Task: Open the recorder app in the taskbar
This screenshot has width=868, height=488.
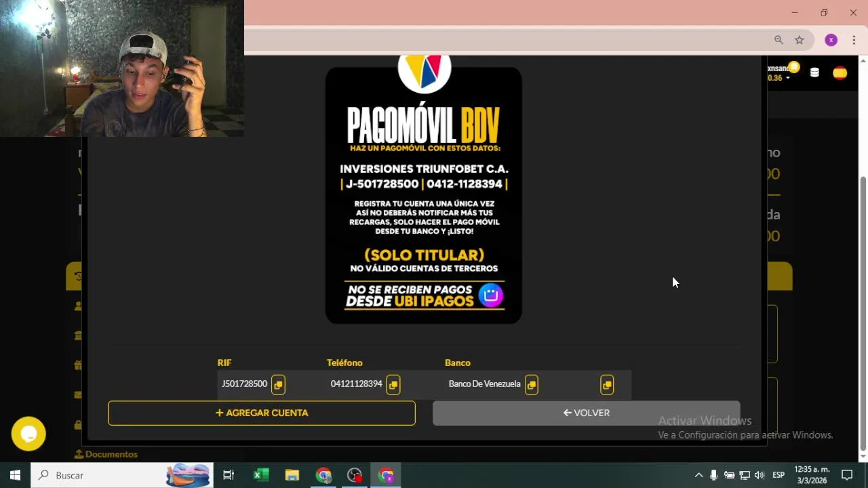Action: 355,475
